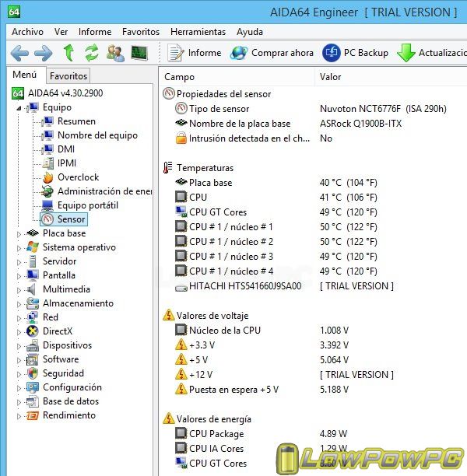This screenshot has width=467, height=476.
Task: Click the Campo column header
Action: tap(180, 77)
